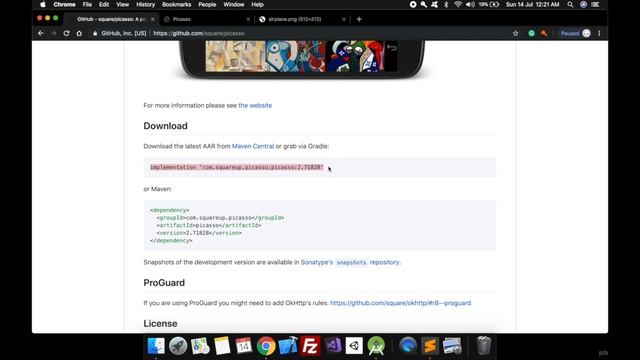Open the Window menu

point(233,4)
